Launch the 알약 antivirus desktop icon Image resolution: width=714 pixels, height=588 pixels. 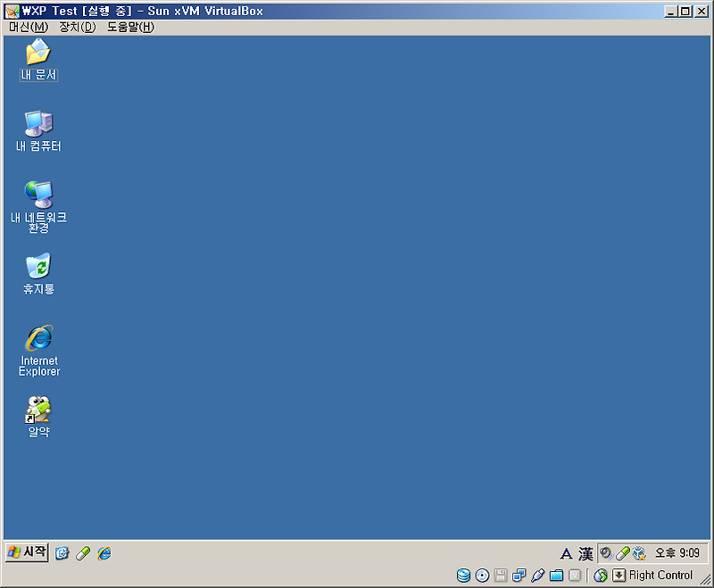(37, 413)
